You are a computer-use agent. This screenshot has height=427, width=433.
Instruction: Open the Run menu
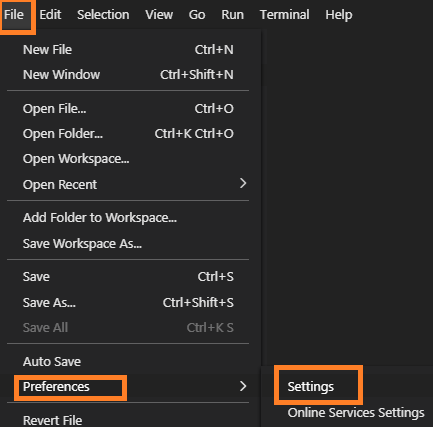pyautogui.click(x=232, y=15)
